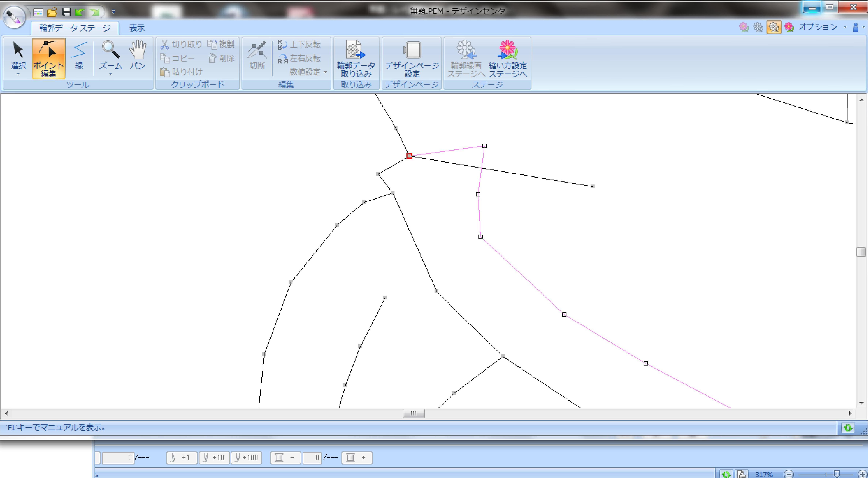Image resolution: width=868 pixels, height=478 pixels.
Task: Expand the ズーム dropdown arrow
Action: (x=111, y=74)
